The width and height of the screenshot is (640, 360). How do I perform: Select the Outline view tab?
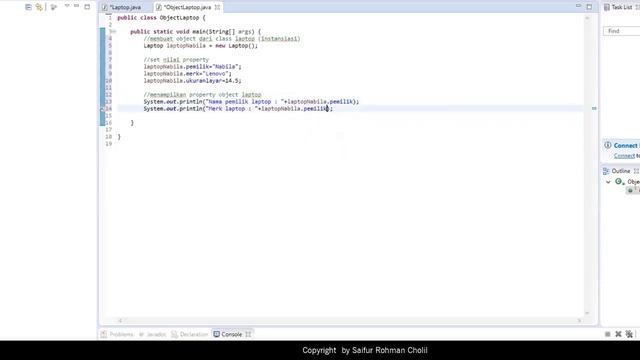(x=620, y=171)
